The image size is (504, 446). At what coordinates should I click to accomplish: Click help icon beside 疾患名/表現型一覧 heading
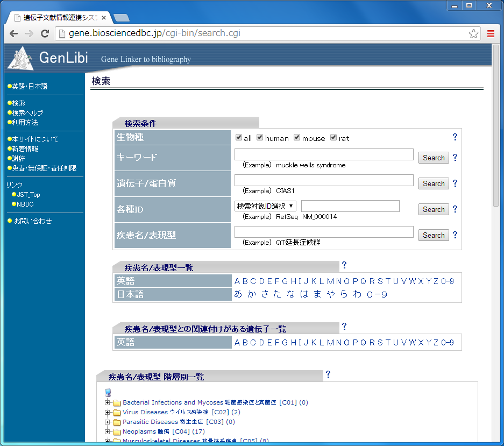click(344, 265)
